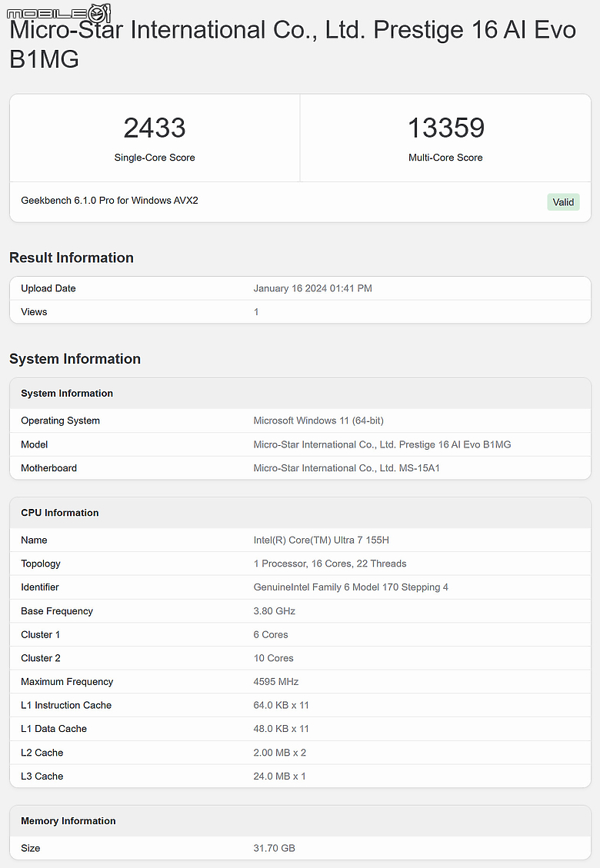This screenshot has height=868, width=600.
Task: Click the CPU Information table header
Action: [60, 513]
